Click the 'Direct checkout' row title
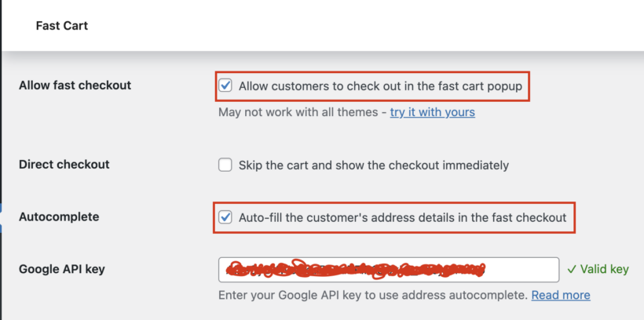This screenshot has height=320, width=644. point(64,165)
